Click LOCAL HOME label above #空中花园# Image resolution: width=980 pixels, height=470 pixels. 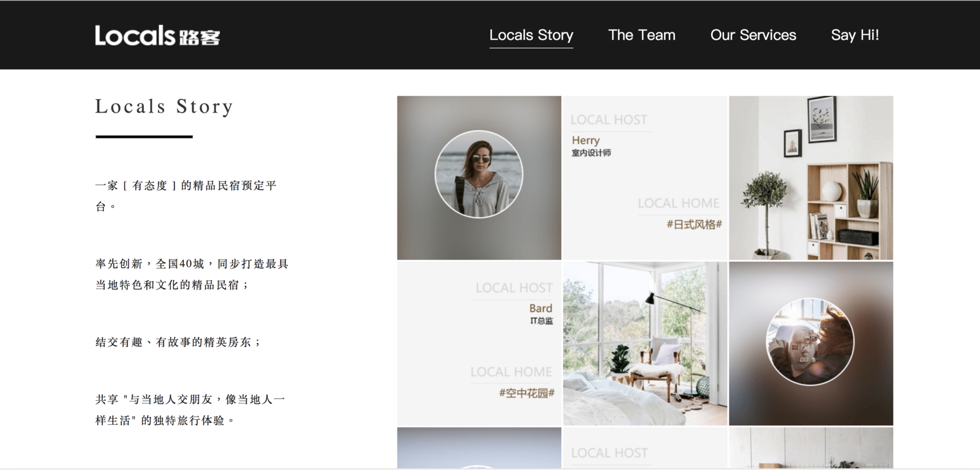click(x=511, y=372)
